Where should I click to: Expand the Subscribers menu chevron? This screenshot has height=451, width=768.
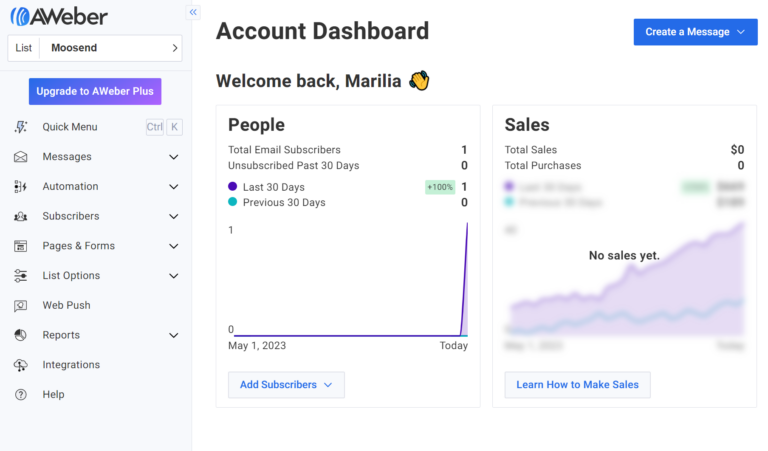173,216
